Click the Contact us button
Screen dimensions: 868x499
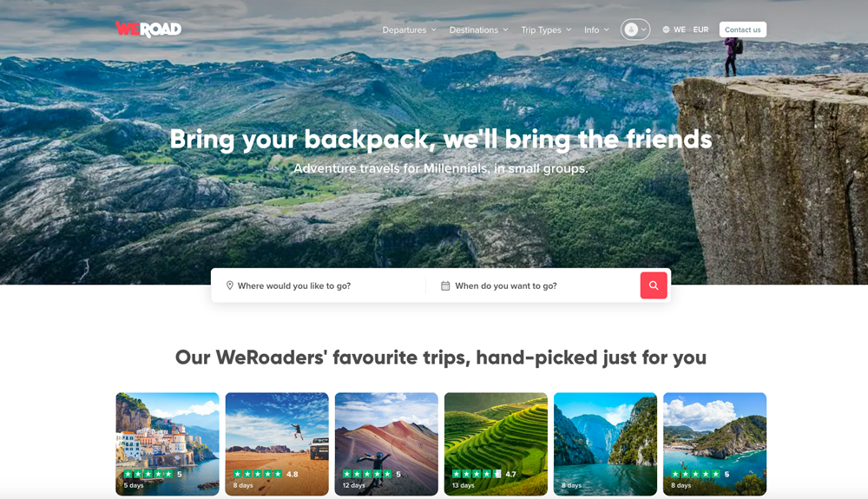click(742, 30)
